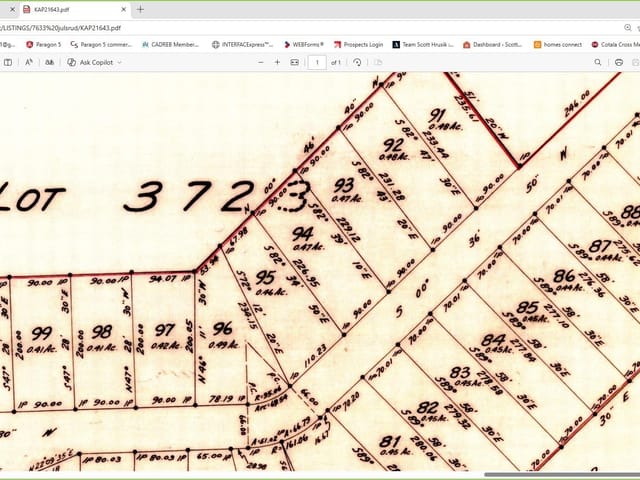Zoom in on the PDF page
The image size is (640, 480).
coord(277,62)
